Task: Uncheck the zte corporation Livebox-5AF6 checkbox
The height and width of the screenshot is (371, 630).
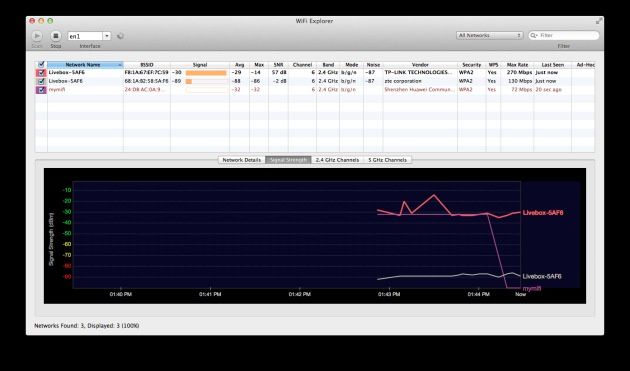Action: point(41,81)
